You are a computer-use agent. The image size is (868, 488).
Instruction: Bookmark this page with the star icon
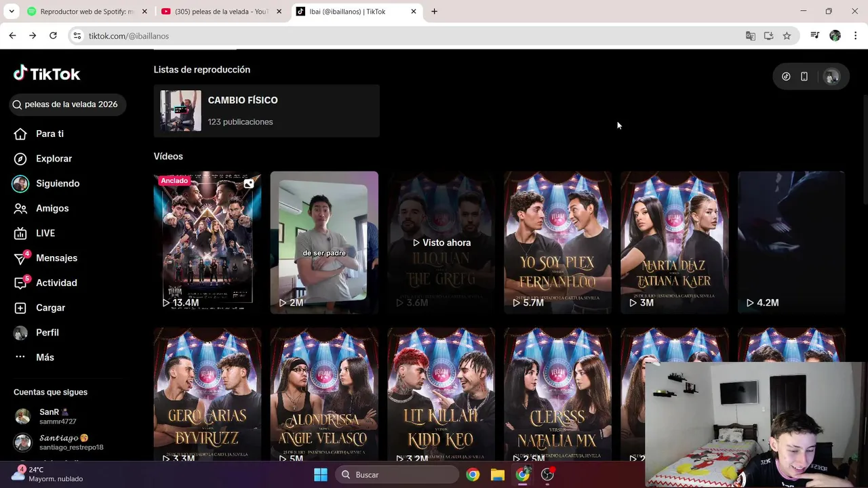point(787,36)
